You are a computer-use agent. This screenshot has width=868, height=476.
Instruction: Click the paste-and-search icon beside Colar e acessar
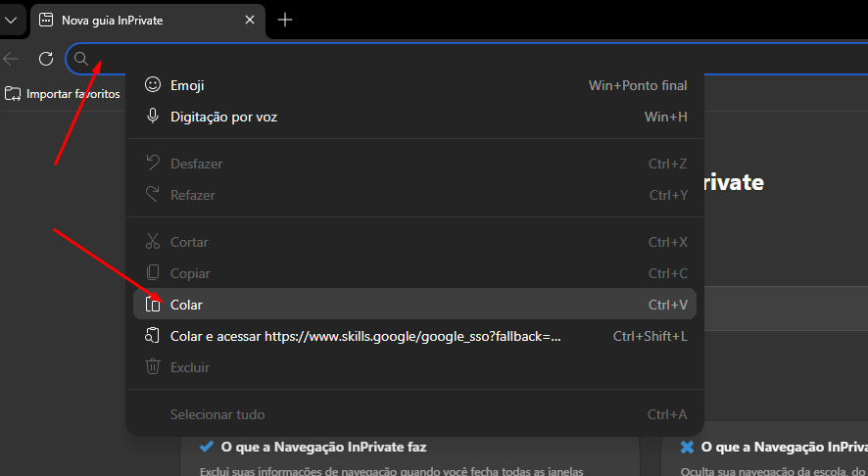152,335
